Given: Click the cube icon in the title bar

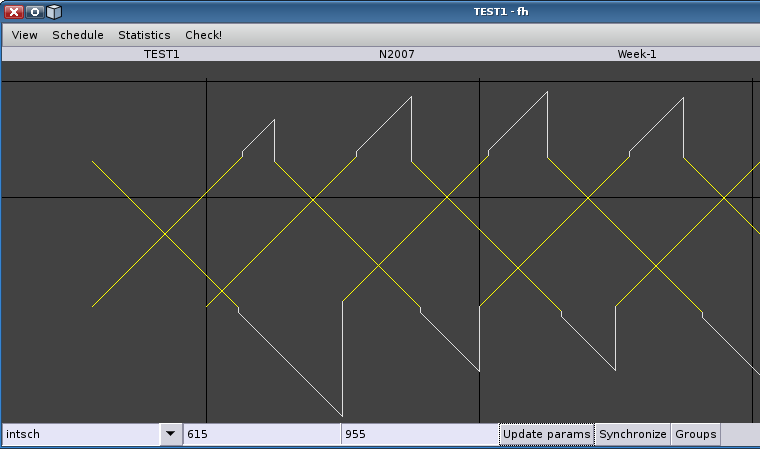Looking at the screenshot, I should pos(54,11).
